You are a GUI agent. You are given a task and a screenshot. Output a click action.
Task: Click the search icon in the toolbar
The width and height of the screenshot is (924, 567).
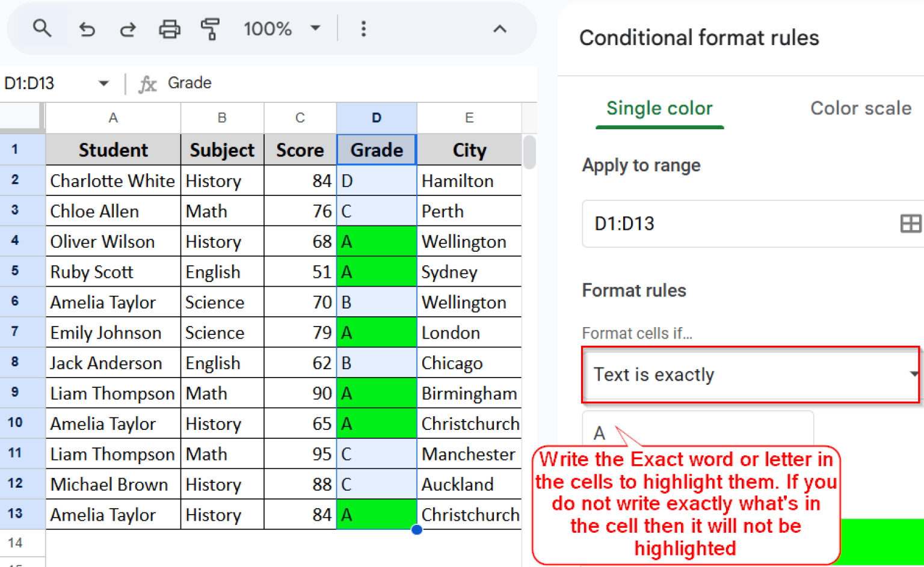(x=42, y=28)
